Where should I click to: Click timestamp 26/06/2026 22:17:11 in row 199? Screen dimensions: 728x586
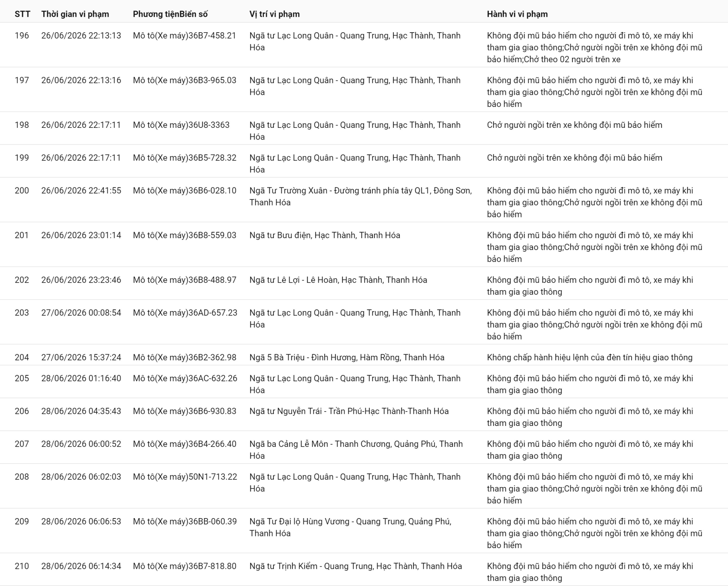(x=81, y=158)
